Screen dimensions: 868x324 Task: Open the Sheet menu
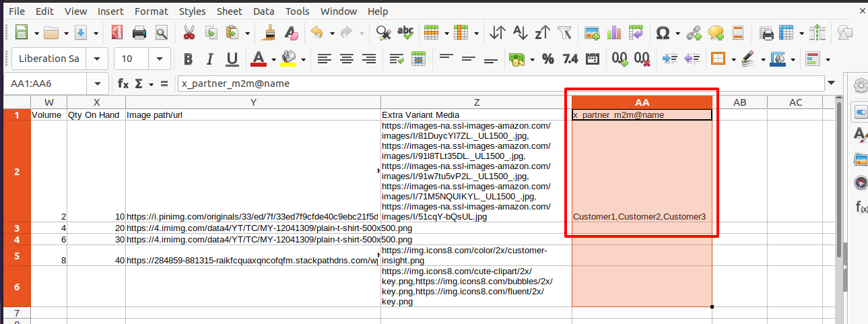(230, 11)
